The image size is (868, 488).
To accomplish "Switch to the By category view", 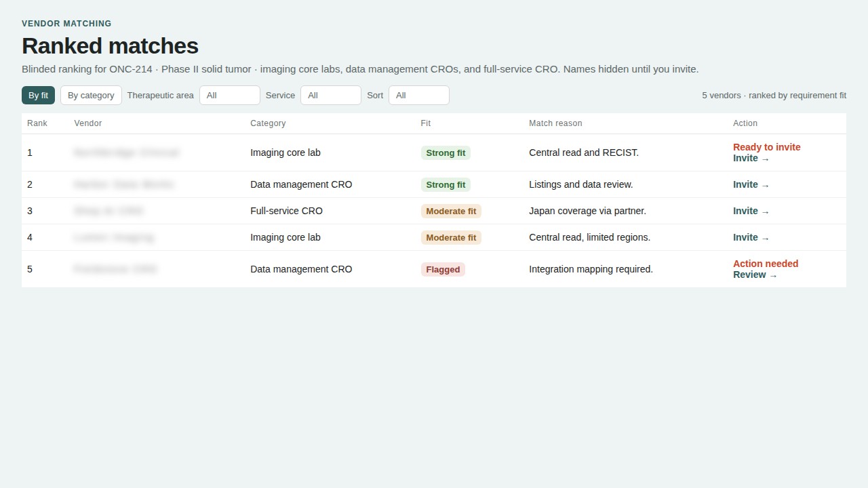I will [x=91, y=96].
